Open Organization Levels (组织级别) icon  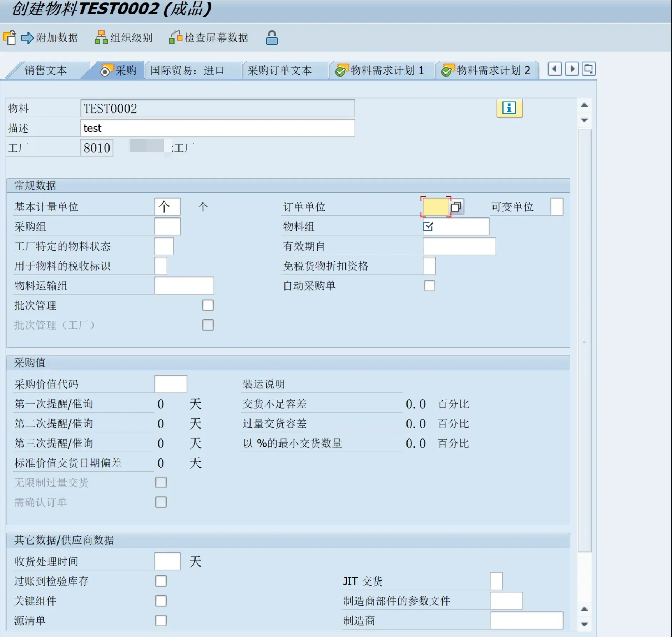[101, 37]
